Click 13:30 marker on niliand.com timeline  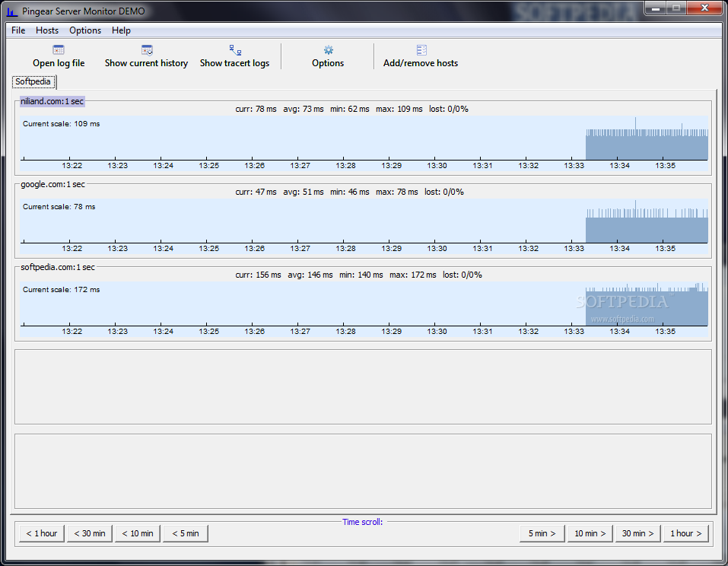437,166
